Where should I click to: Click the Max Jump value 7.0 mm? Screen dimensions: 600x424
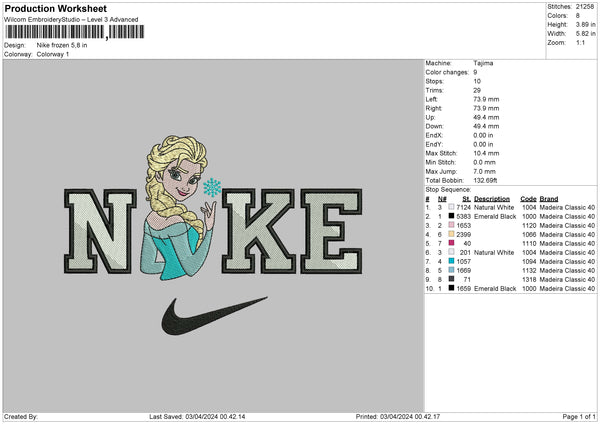click(x=484, y=171)
